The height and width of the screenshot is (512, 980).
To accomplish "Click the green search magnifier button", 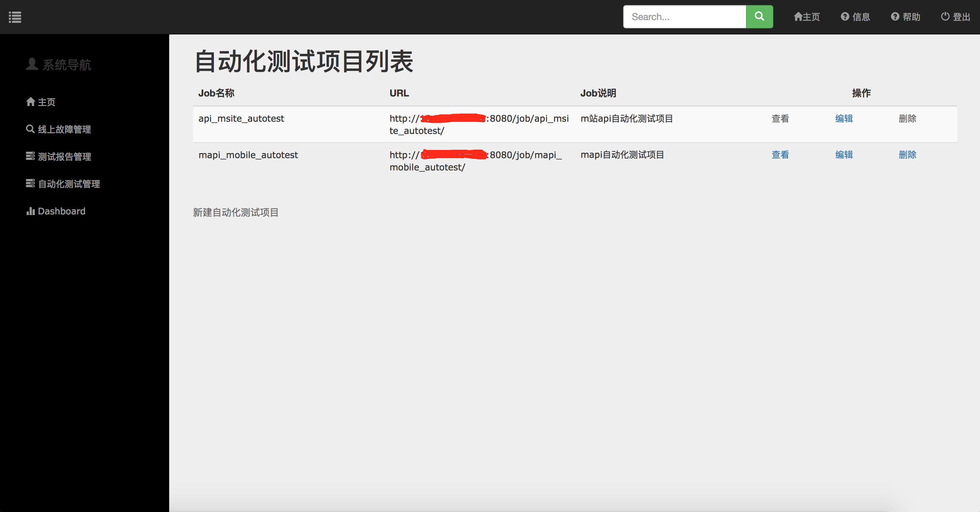I will pyautogui.click(x=759, y=16).
